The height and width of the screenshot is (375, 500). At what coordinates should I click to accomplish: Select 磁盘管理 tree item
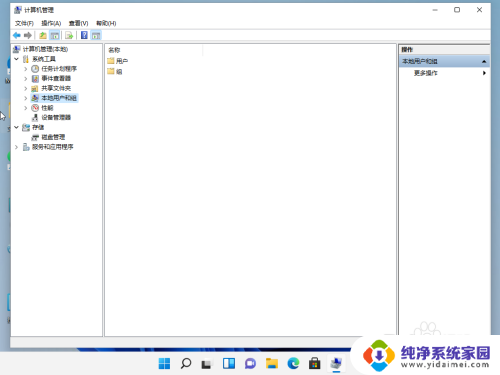pos(53,137)
